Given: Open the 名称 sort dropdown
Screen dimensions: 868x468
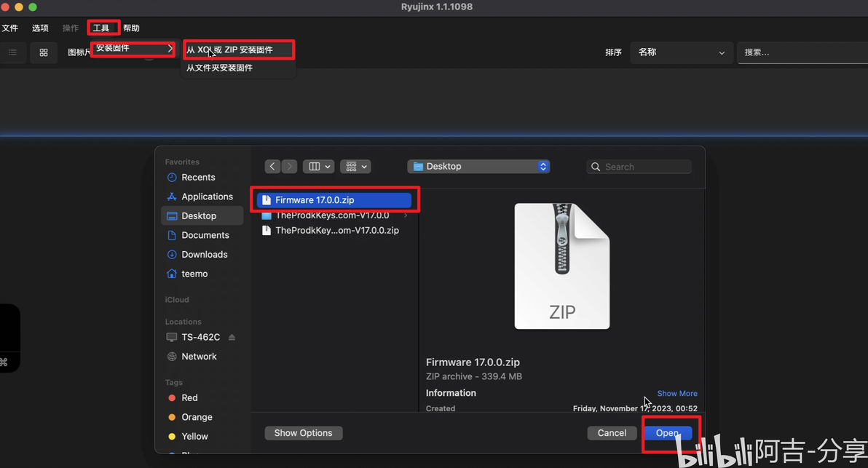Looking at the screenshot, I should pos(681,52).
